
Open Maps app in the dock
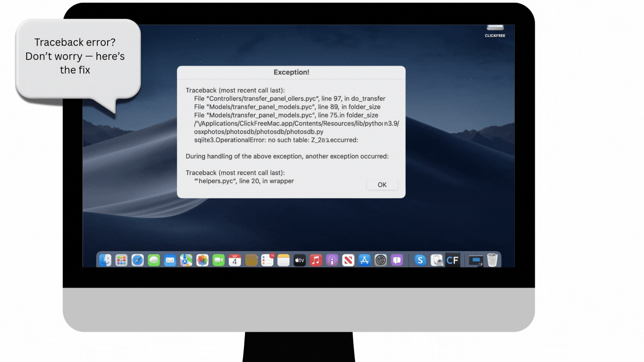coord(186,260)
